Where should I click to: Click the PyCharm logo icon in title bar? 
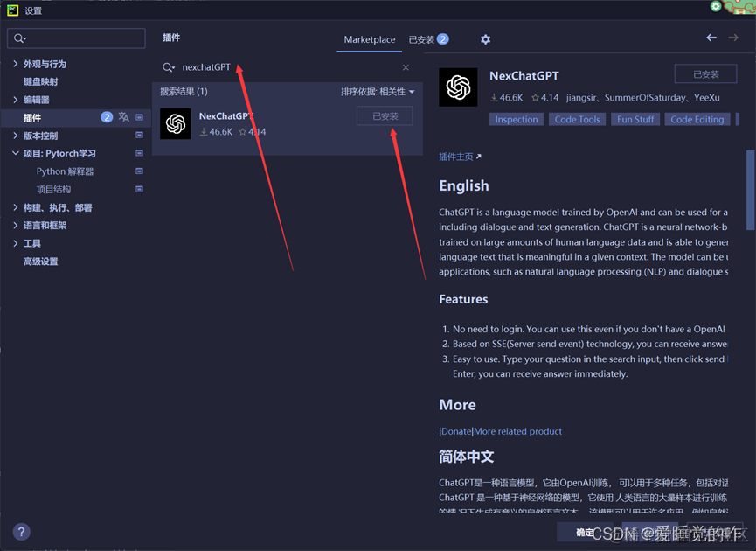click(x=13, y=10)
